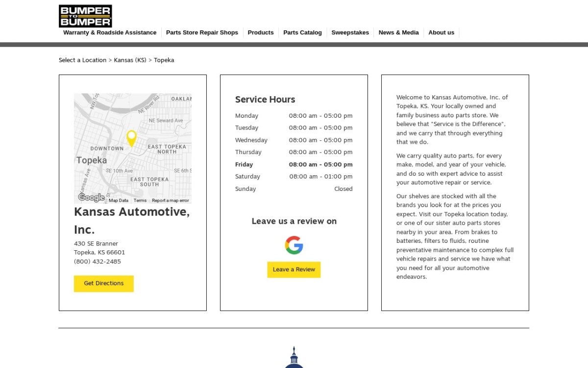The height and width of the screenshot is (368, 588).
Task: Click the Monday hours row
Action: (x=294, y=116)
